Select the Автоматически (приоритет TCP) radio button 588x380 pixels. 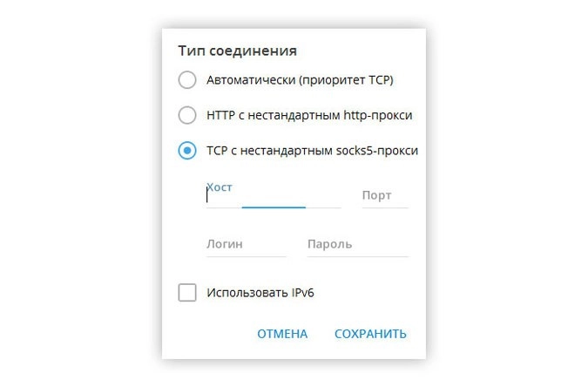tap(187, 80)
